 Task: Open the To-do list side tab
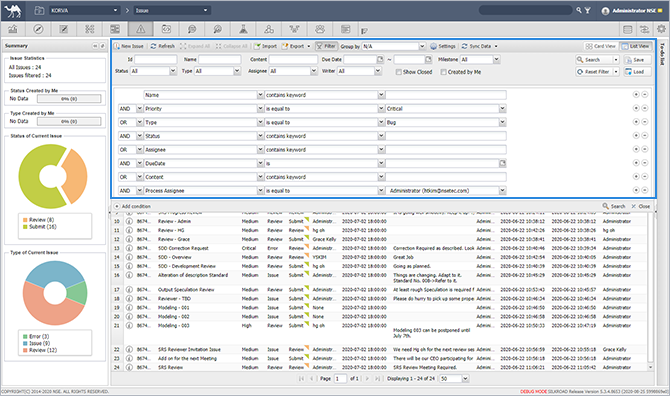[663, 54]
